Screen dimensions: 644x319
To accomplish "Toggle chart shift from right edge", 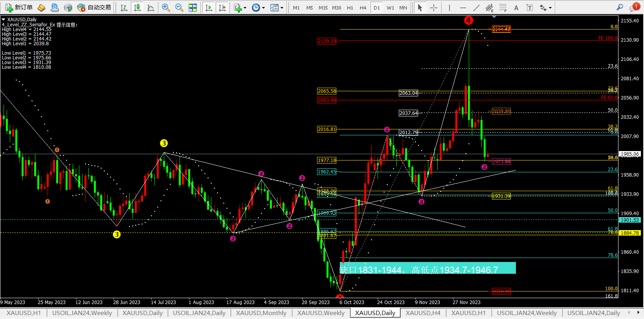I will 222,7.
